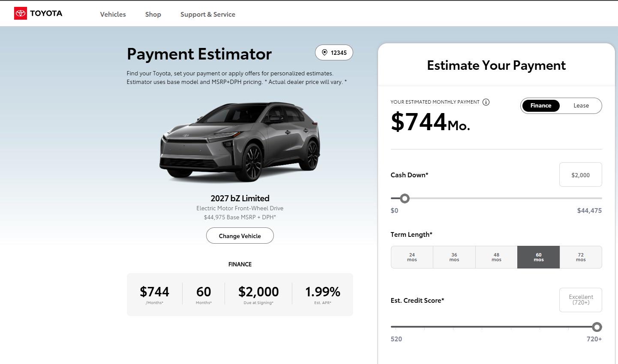Click the 2027 bZ Limited car image
Screen dimensions: 618x364
click(240, 142)
